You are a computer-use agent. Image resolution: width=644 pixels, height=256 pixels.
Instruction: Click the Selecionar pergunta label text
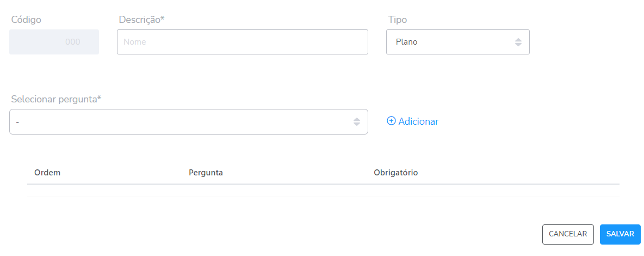pos(53,99)
